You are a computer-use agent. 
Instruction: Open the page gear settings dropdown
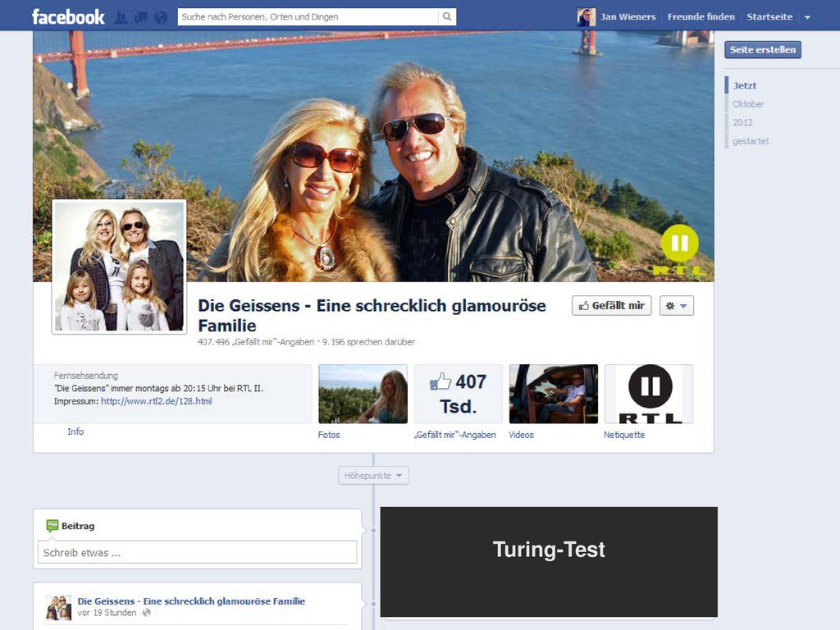(x=677, y=305)
